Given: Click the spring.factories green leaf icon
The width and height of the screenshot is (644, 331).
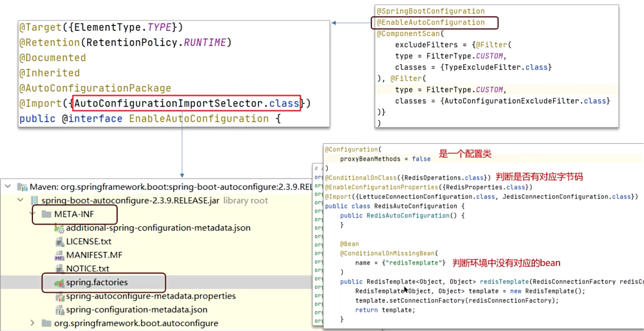Looking at the screenshot, I should point(60,283).
